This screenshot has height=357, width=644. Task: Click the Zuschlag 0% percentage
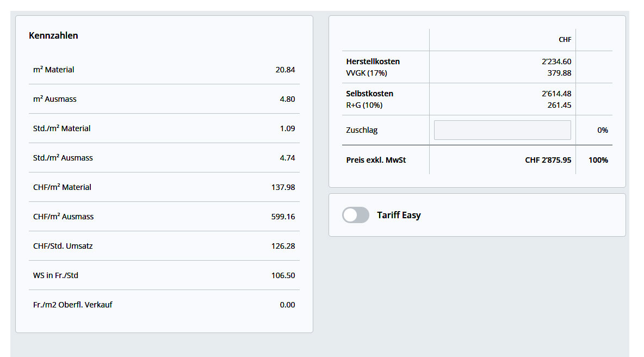coord(602,130)
